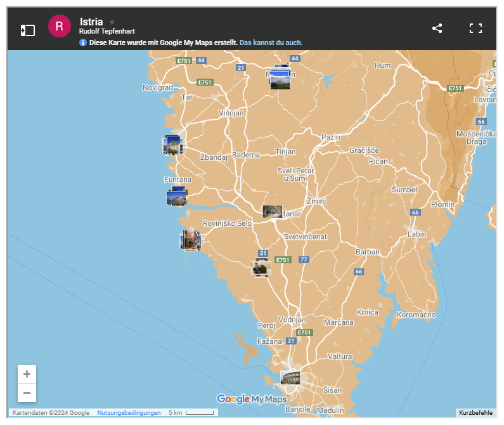Open Pula amphitheatre photo marker
Screen dimensions: 504x425
click(290, 378)
